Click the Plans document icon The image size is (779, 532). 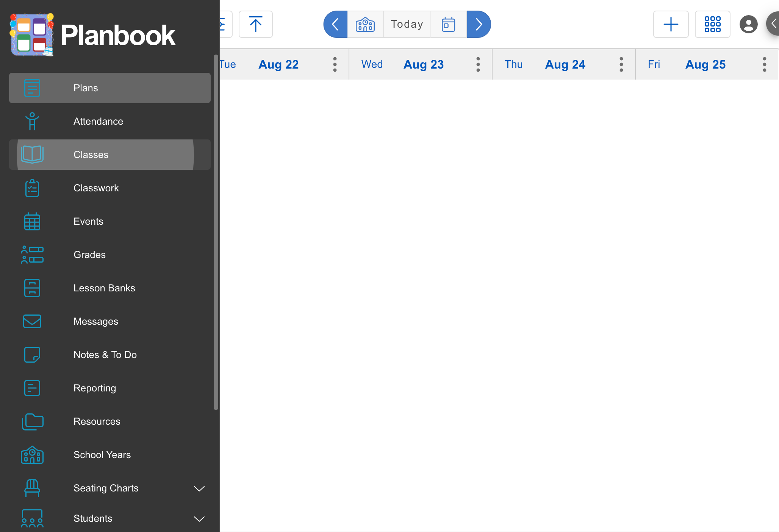pos(32,88)
